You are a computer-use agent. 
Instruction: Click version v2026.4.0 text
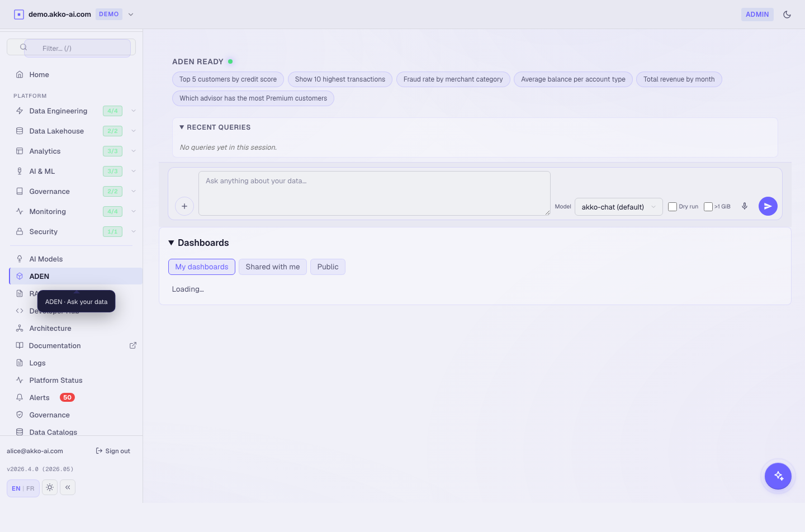[40, 469]
